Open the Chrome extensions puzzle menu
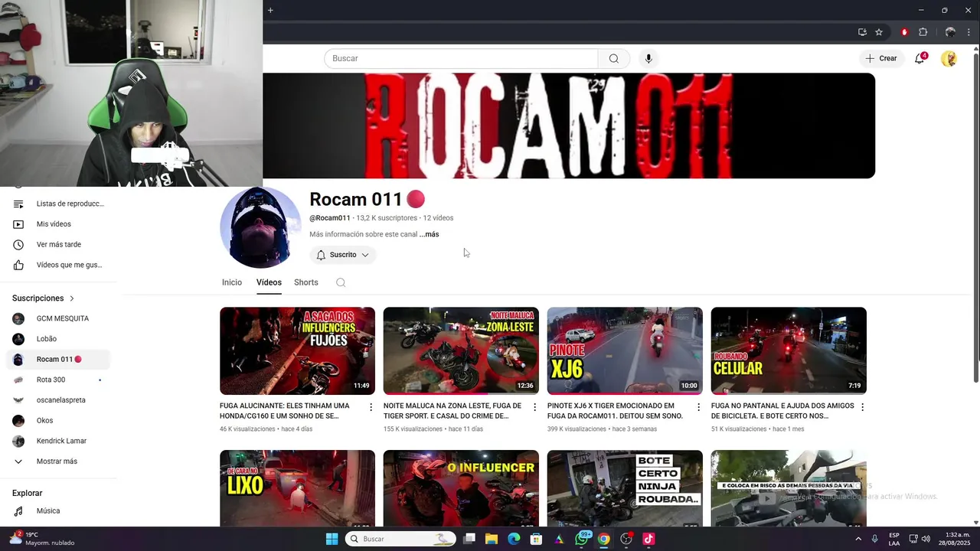Image resolution: width=980 pixels, height=551 pixels. click(x=923, y=32)
